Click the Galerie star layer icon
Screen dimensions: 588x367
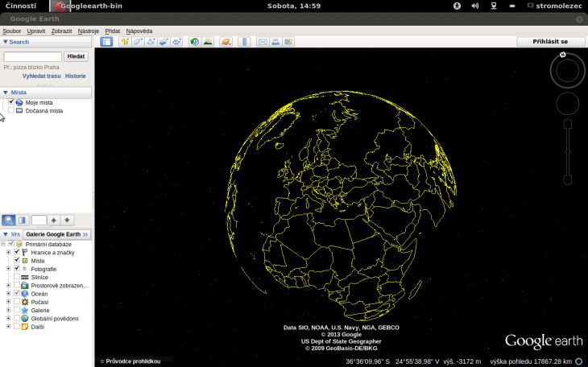point(25,310)
